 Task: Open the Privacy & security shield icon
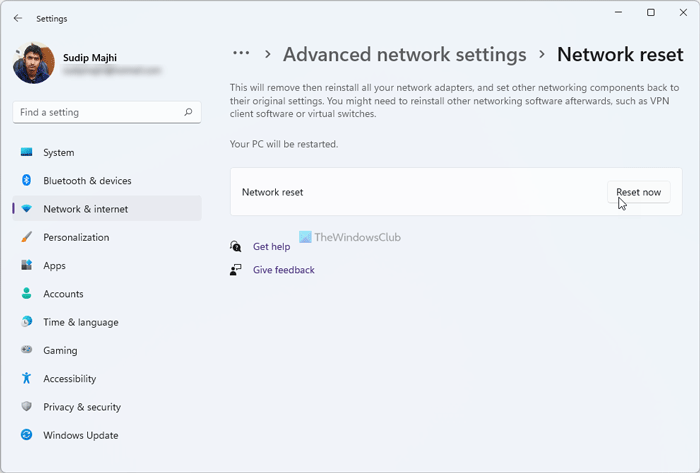point(26,407)
